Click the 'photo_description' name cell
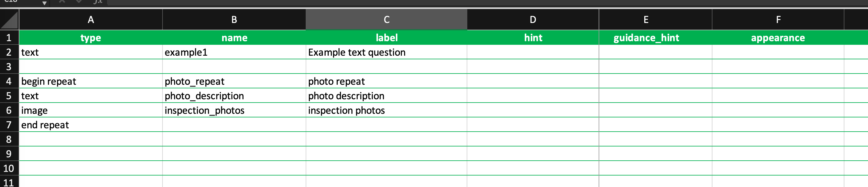The width and height of the screenshot is (868, 187). (x=234, y=96)
